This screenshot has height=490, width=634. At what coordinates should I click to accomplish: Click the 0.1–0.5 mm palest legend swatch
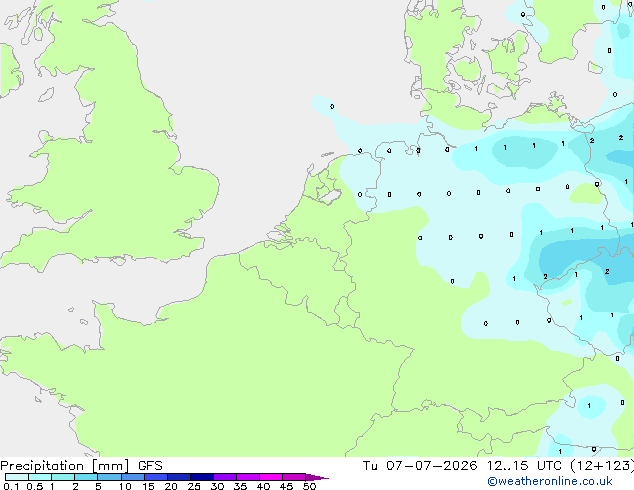[x=17, y=477]
